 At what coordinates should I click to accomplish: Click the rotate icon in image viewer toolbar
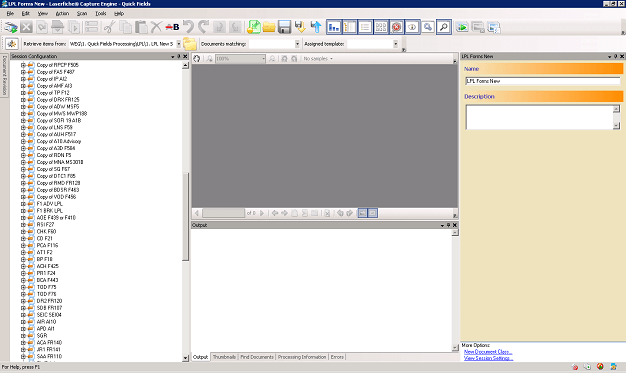pos(197,59)
